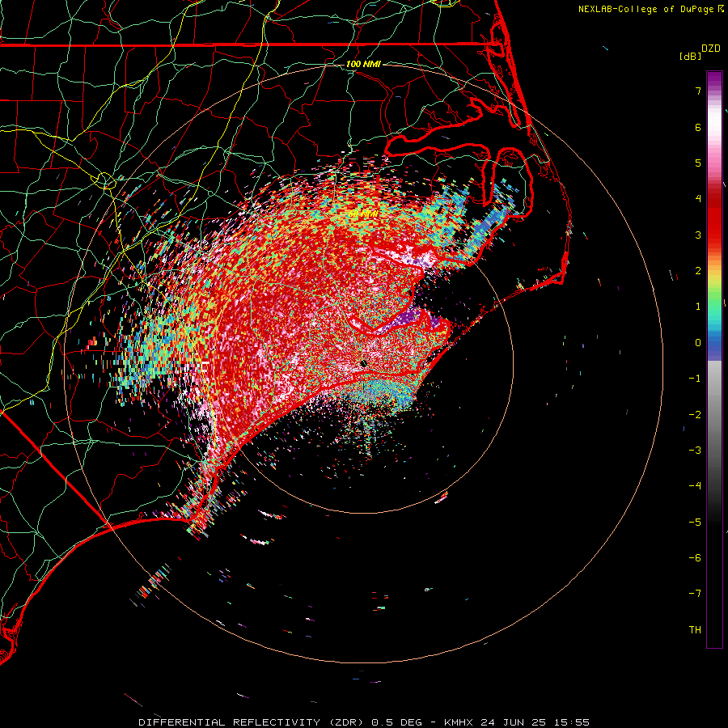
Task: Click the 50 NMI range ring label
Action: [363, 214]
